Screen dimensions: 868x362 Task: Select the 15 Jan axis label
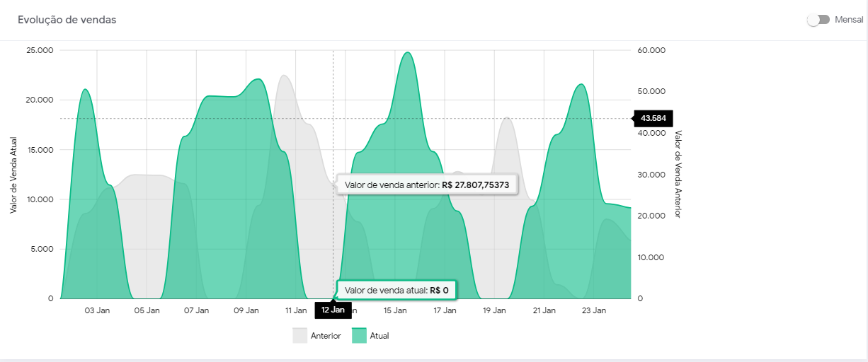coord(395,310)
